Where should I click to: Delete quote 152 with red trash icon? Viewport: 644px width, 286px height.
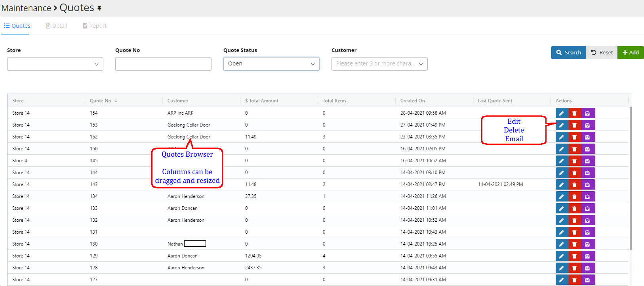pos(575,137)
